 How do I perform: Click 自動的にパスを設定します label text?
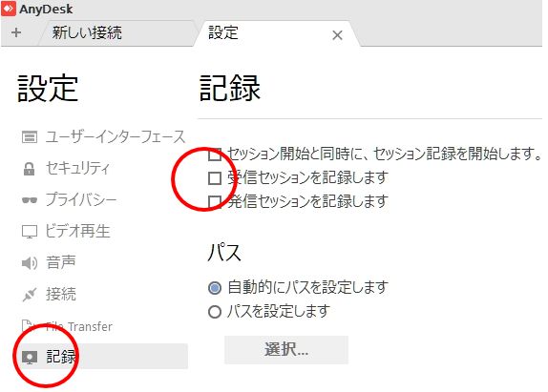pyautogui.click(x=308, y=288)
